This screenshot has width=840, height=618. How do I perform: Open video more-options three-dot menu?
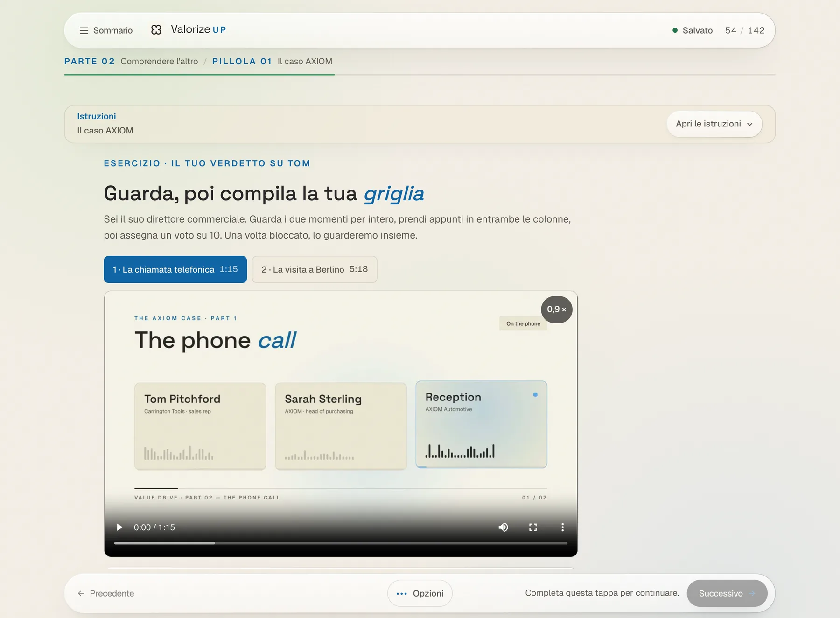point(562,527)
